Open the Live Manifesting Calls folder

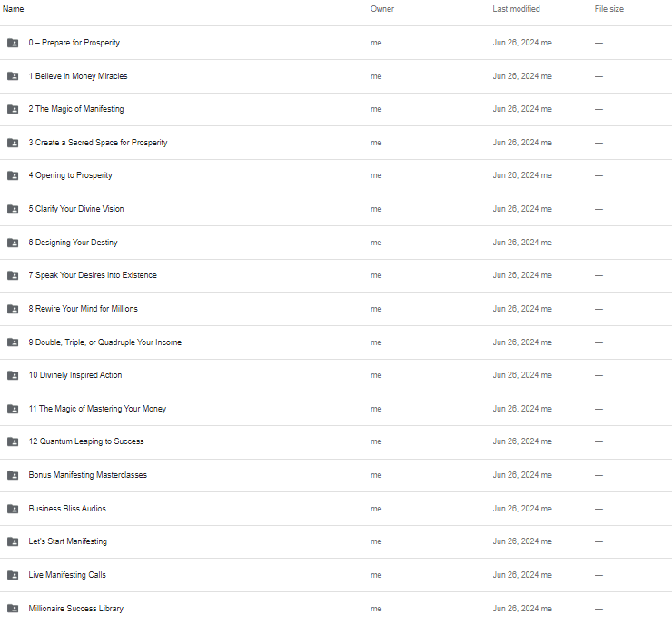pyautogui.click(x=336, y=575)
